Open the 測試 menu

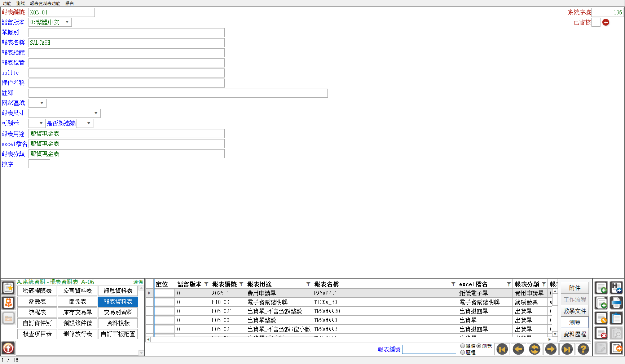tap(21, 3)
